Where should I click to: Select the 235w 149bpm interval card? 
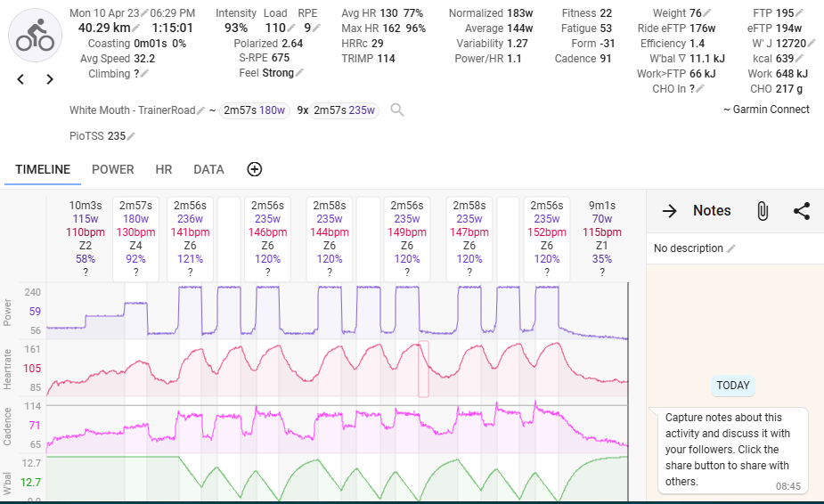coord(407,239)
